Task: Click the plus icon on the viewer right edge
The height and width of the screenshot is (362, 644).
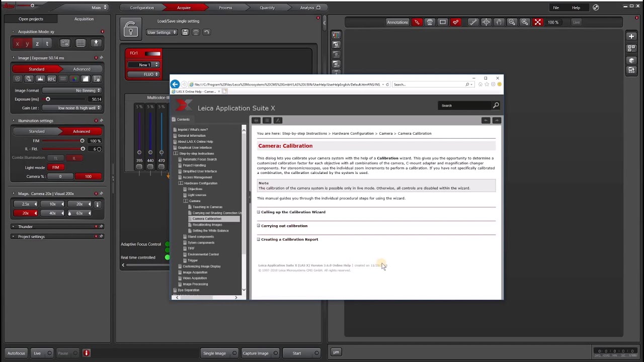Action: (x=631, y=36)
